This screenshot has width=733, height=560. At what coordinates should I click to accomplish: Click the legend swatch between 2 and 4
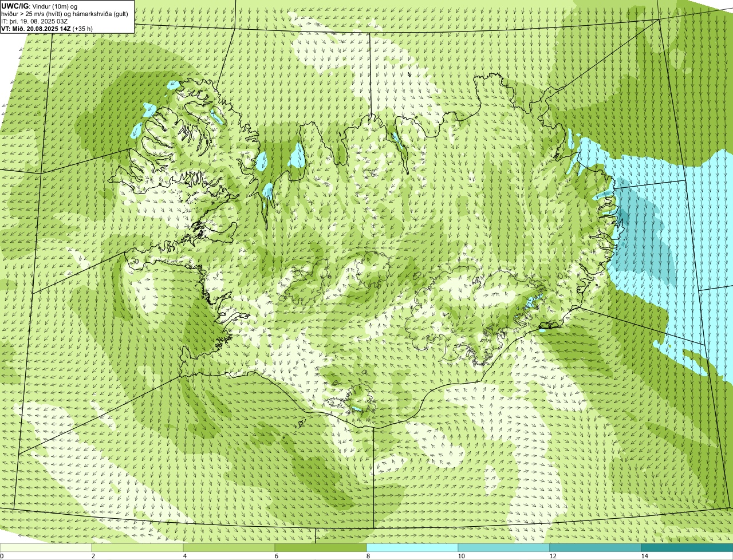tap(137, 548)
